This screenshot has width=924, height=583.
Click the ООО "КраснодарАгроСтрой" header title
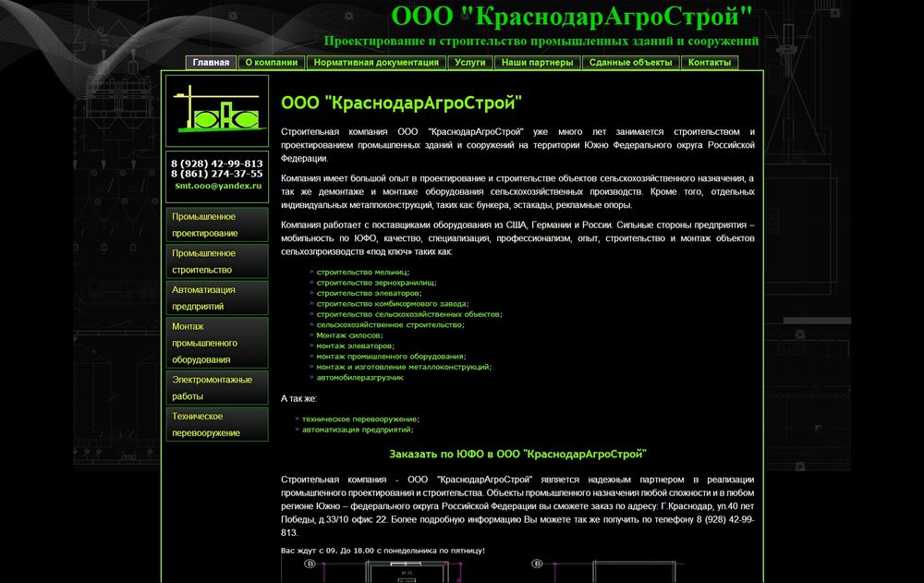[572, 17]
